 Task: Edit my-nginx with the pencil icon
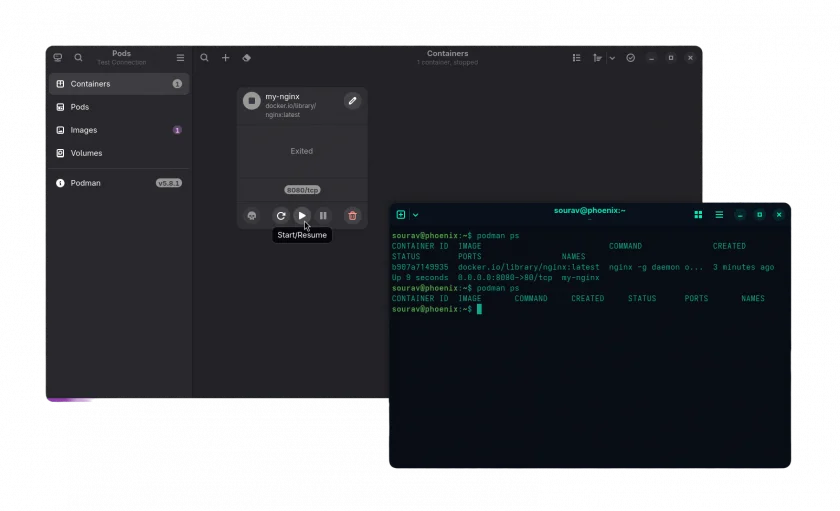coord(352,101)
